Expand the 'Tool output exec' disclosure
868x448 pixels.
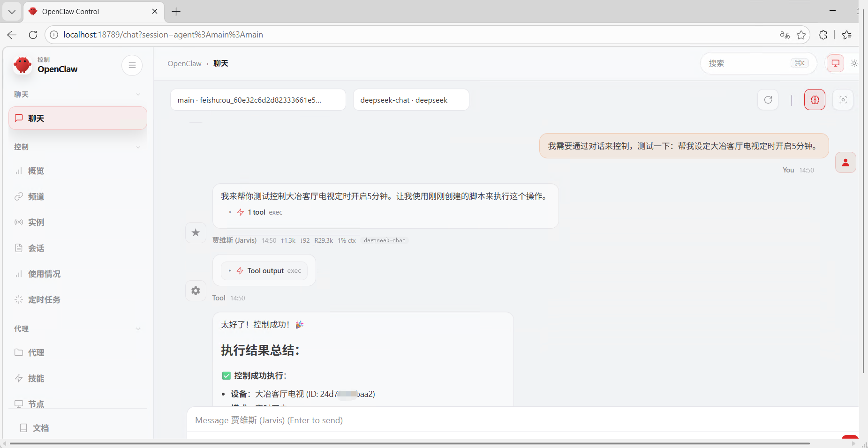[264, 271]
